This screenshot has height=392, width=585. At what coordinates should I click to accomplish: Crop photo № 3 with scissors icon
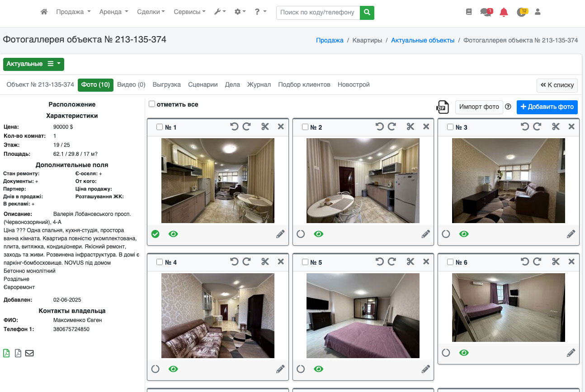(556, 127)
